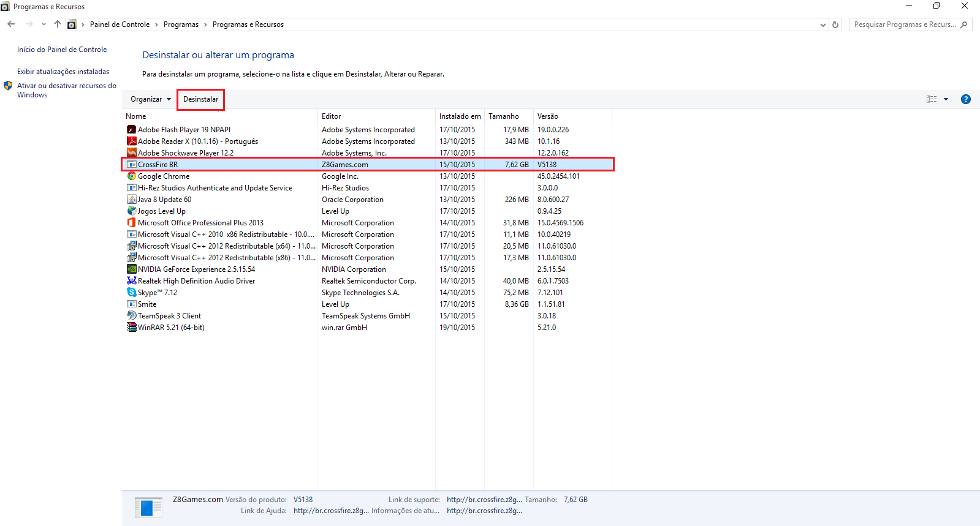Click the TeamSpeak 3 Client icon

[131, 316]
